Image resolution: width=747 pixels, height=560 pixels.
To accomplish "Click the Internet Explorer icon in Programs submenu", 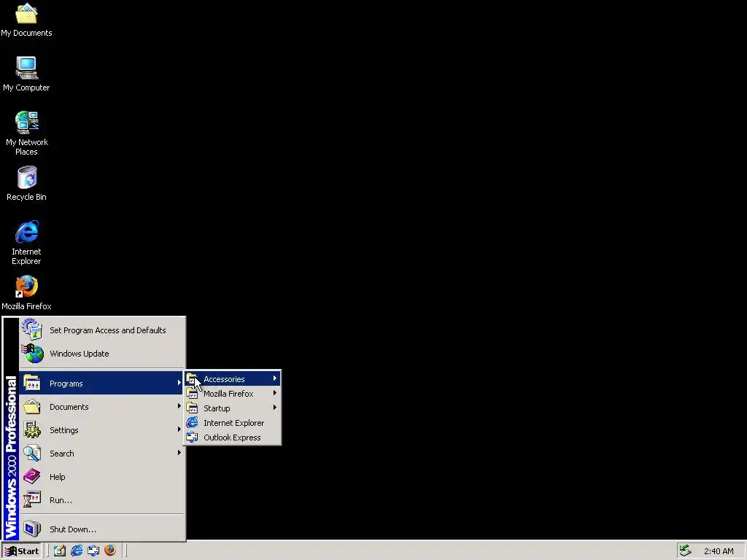I will coord(192,422).
